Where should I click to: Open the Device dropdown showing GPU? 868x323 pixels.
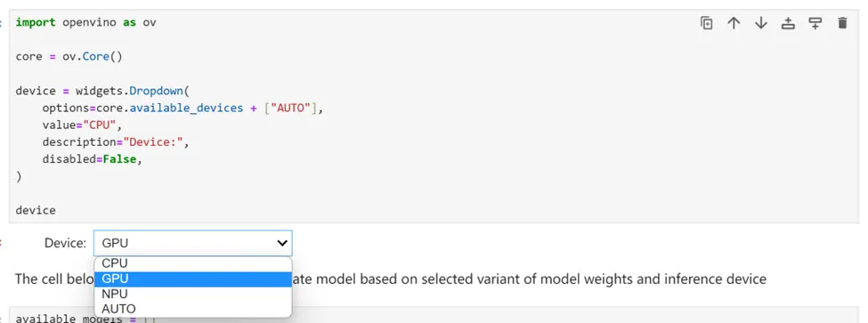click(x=192, y=243)
